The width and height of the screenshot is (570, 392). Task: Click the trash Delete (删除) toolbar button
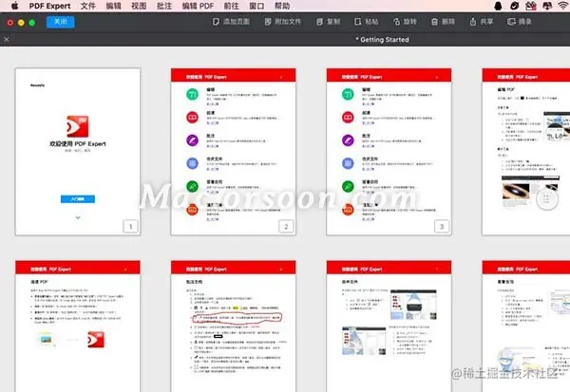pyautogui.click(x=443, y=22)
